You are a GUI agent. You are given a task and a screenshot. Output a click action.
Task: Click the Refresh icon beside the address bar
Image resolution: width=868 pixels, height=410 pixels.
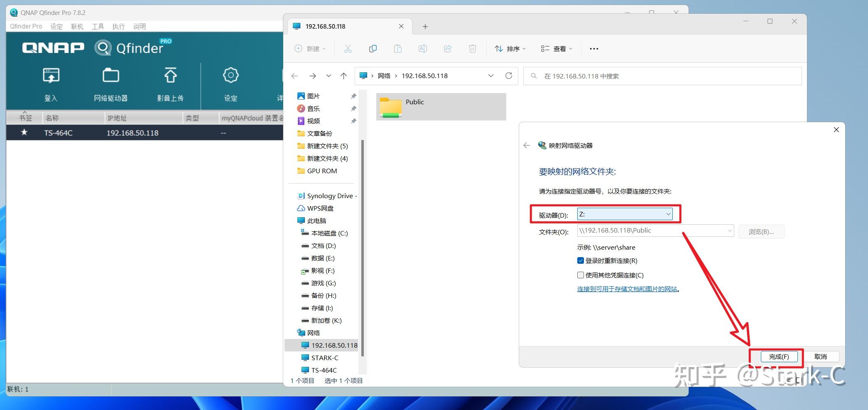tap(509, 76)
